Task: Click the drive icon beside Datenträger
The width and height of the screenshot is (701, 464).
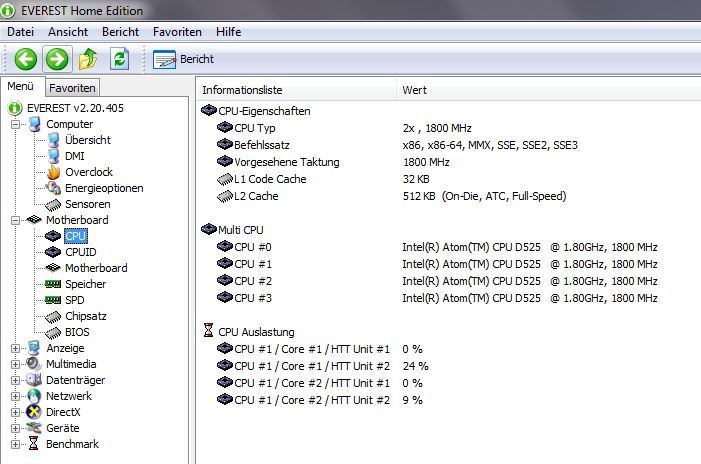Action: [34, 380]
